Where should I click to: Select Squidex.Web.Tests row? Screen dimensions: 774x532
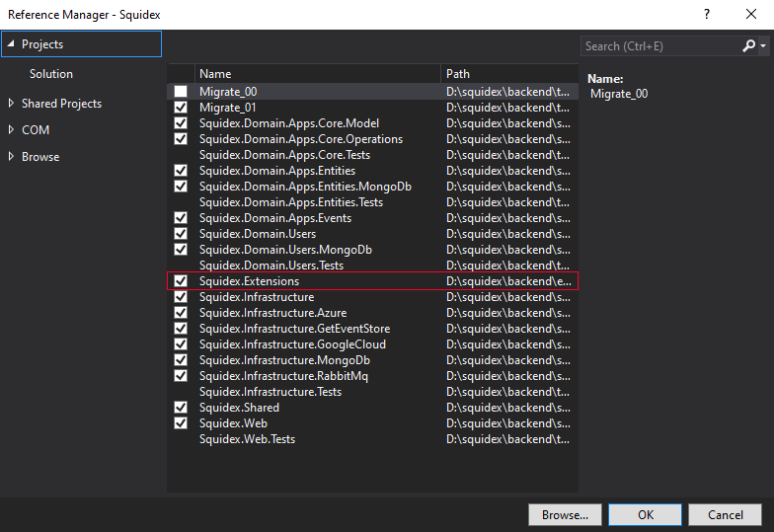tap(373, 438)
